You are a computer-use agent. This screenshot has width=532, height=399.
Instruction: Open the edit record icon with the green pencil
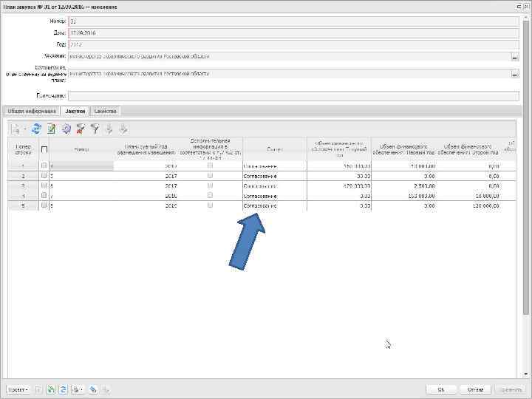[51, 129]
